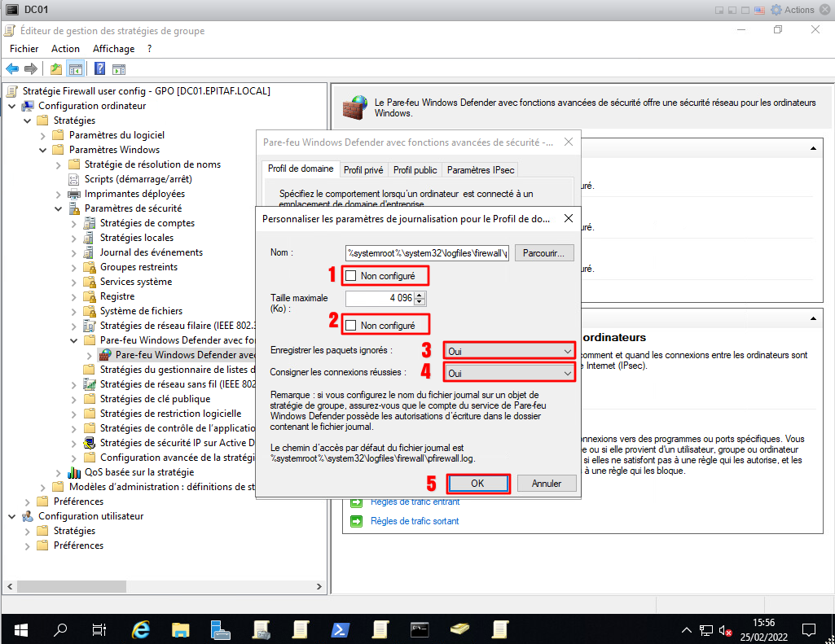Open the Enregistrer les paquets ignorés dropdown
The width and height of the screenshot is (835, 644).
509,351
